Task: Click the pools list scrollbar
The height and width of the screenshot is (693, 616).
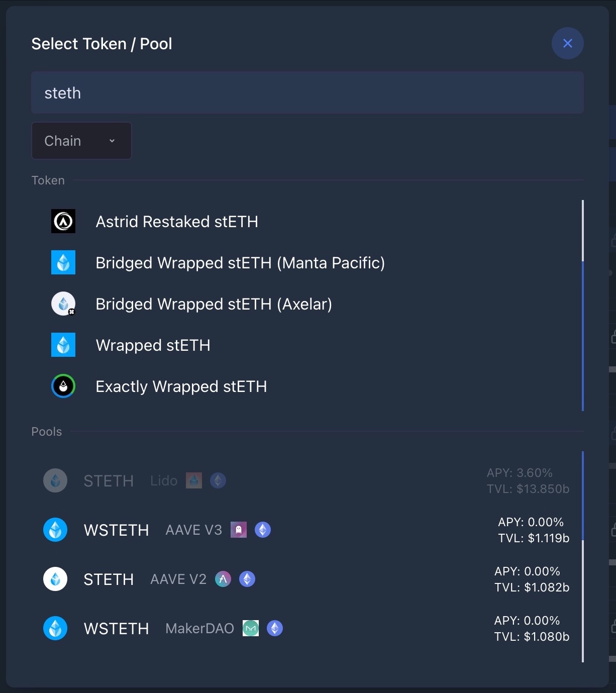Action: (583, 496)
